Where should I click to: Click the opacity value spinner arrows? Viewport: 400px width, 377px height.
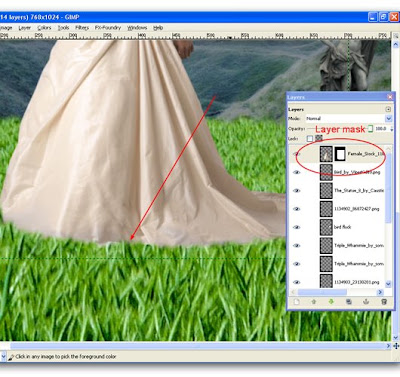point(392,129)
